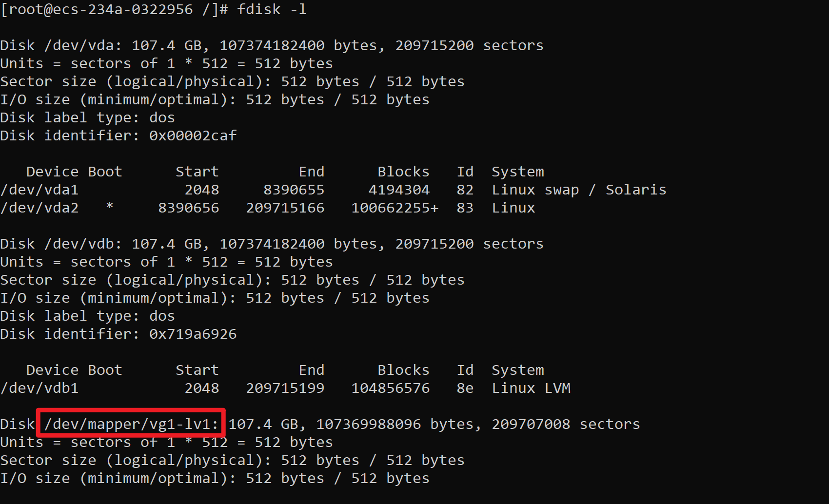Screen dimensions: 829x504
Task: Click the 82 partition Id value
Action: pos(465,190)
